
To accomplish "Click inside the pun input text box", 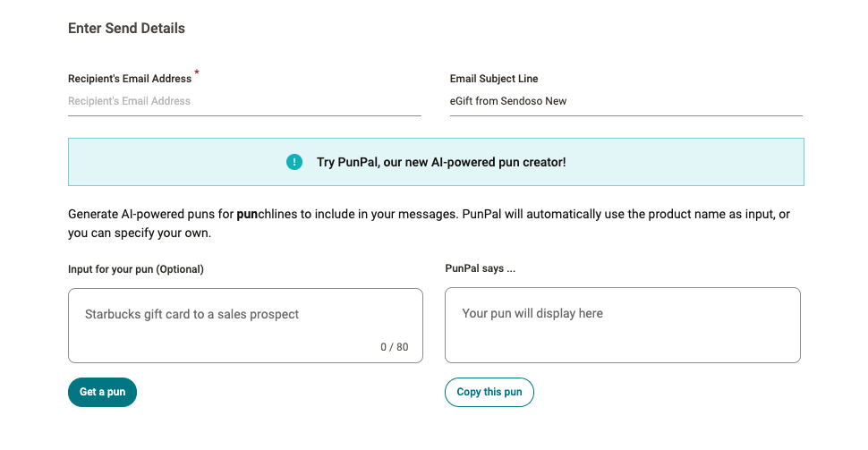I will pyautogui.click(x=245, y=326).
